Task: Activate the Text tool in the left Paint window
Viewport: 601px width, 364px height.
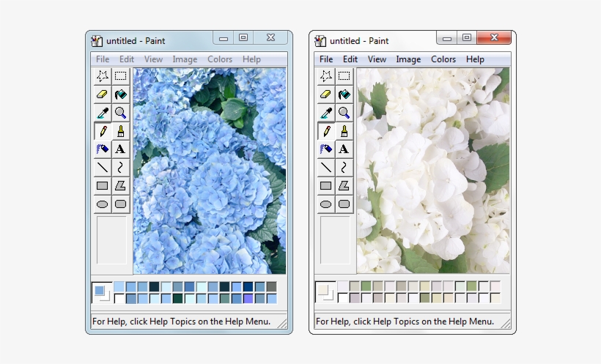Action: 120,149
